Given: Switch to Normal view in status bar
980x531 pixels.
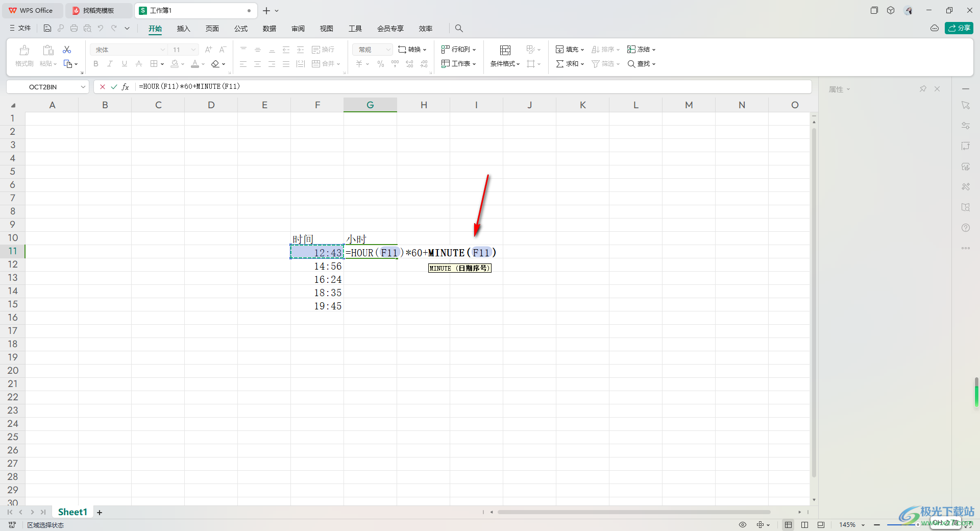Looking at the screenshot, I should (x=789, y=525).
